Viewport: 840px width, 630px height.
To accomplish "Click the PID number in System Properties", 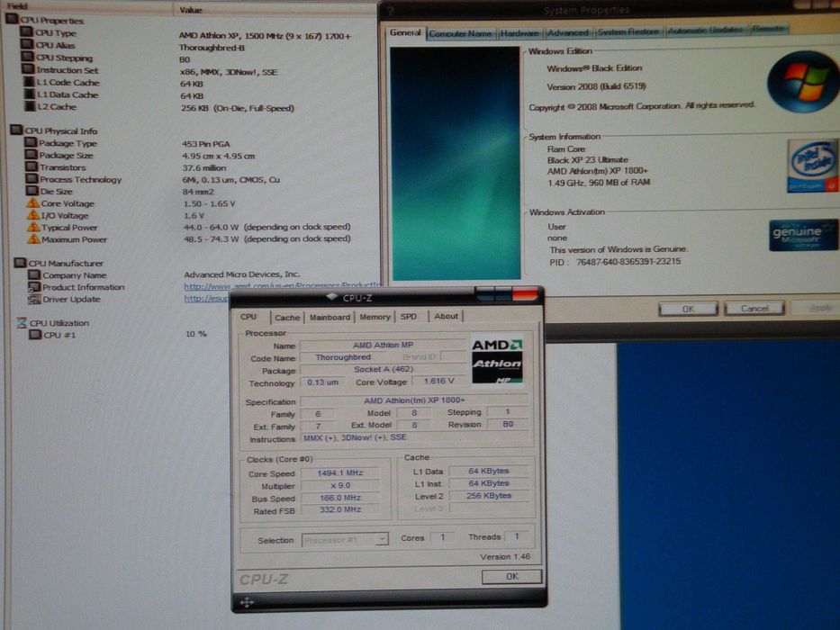I will pos(628,261).
